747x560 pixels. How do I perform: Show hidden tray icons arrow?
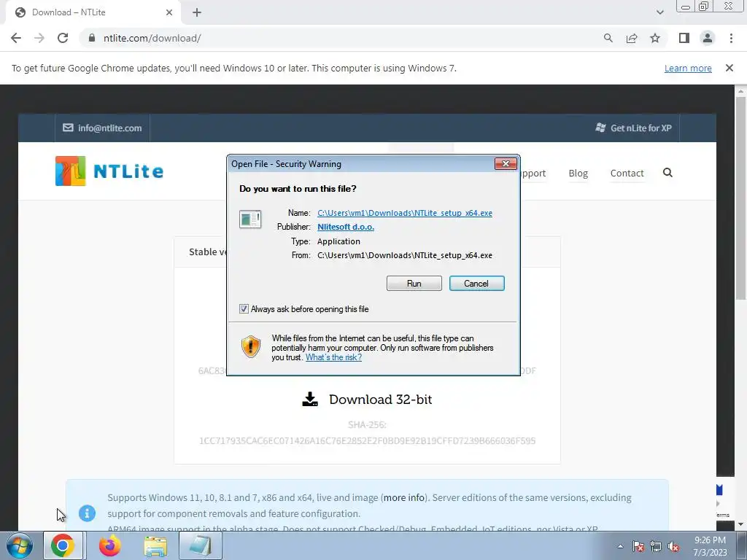[620, 546]
